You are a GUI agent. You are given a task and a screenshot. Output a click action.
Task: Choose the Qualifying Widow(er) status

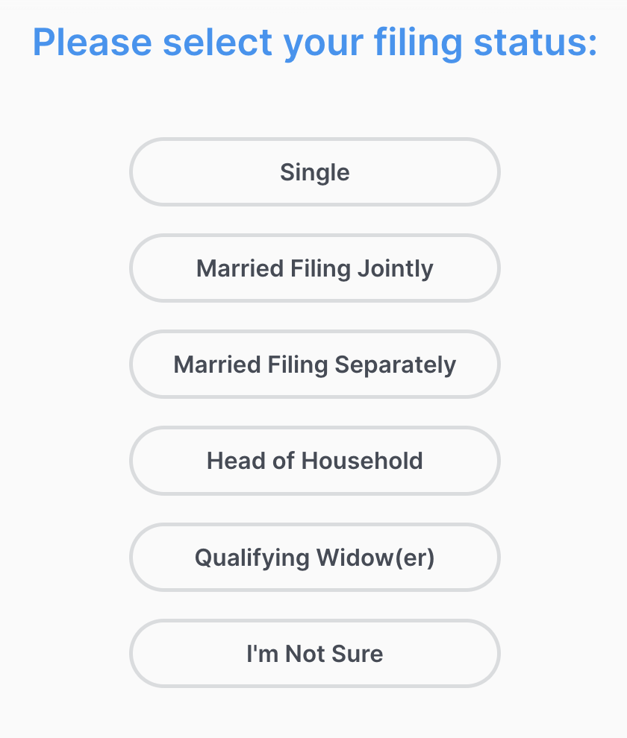point(314,557)
